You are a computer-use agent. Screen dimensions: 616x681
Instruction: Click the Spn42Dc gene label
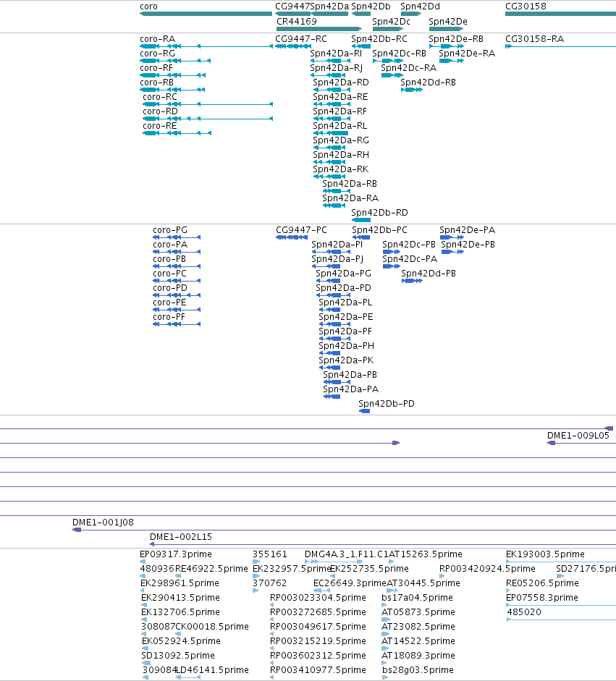click(x=391, y=22)
